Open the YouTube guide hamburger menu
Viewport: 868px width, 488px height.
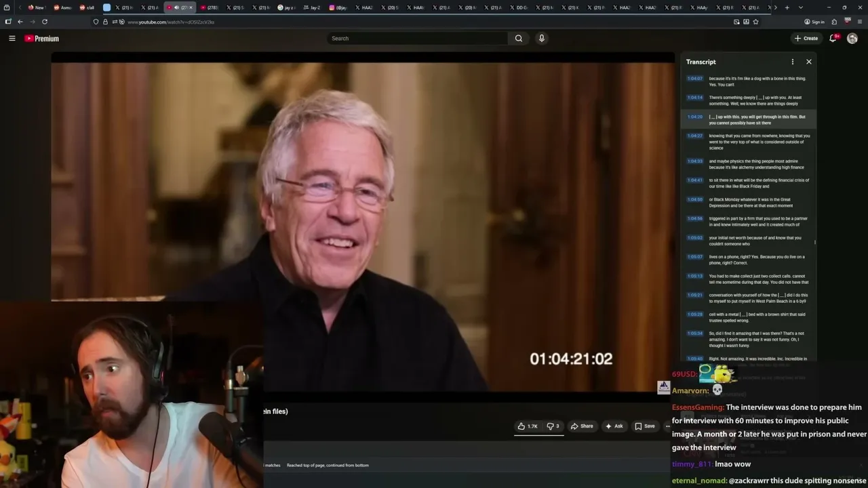click(x=12, y=39)
